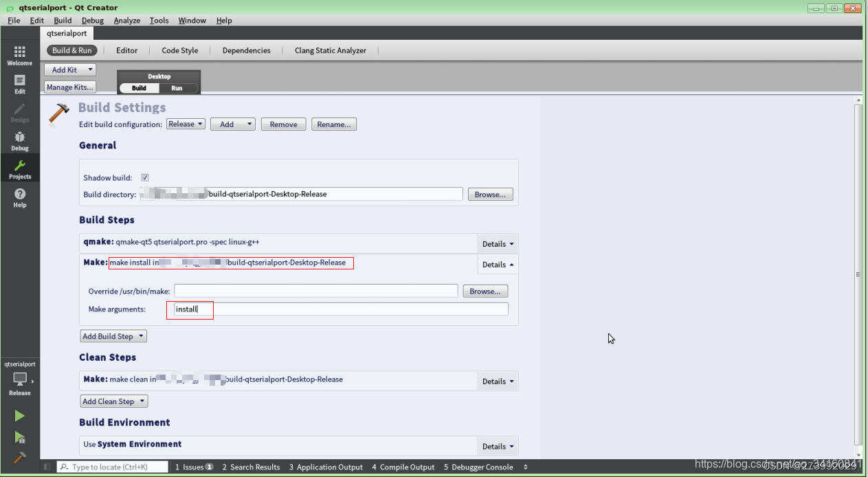
Task: Expand Build Environment Details
Action: pyautogui.click(x=498, y=446)
